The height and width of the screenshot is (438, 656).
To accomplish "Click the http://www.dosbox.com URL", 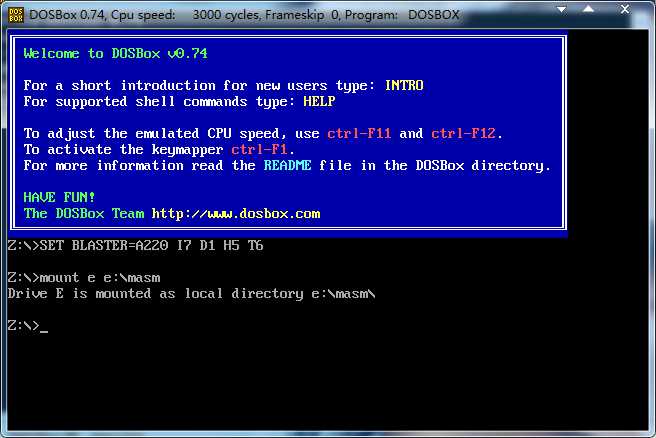I will [x=236, y=213].
